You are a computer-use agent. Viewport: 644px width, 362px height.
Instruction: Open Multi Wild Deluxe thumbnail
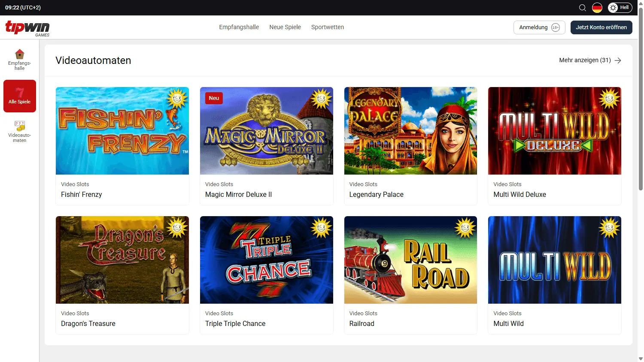point(555,131)
